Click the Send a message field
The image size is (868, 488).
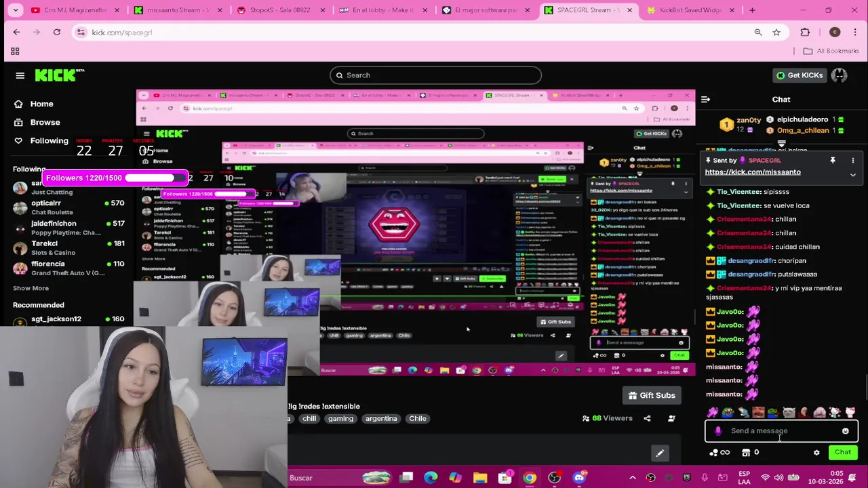(x=781, y=431)
